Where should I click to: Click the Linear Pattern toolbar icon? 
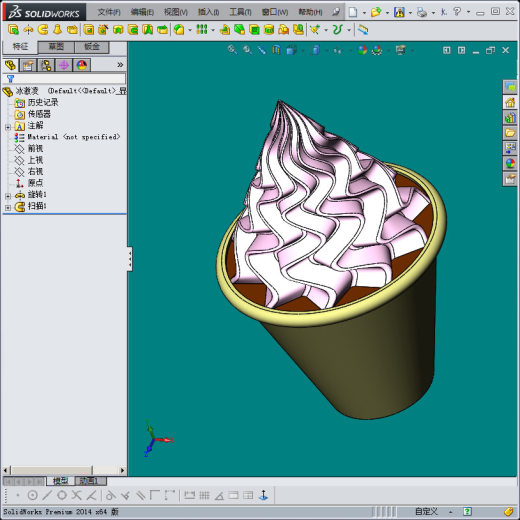202,29
